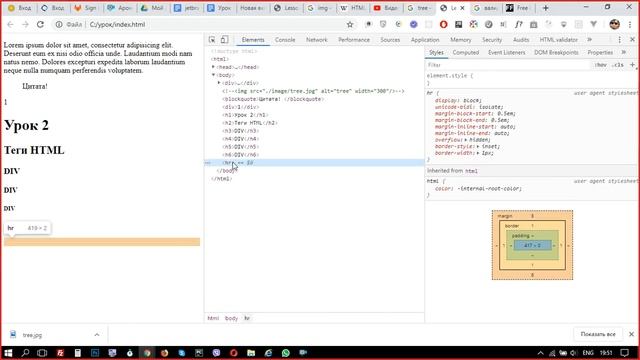Open tree.jpg download options chevron
Viewport: 640px width, 360px height.
[x=97, y=335]
